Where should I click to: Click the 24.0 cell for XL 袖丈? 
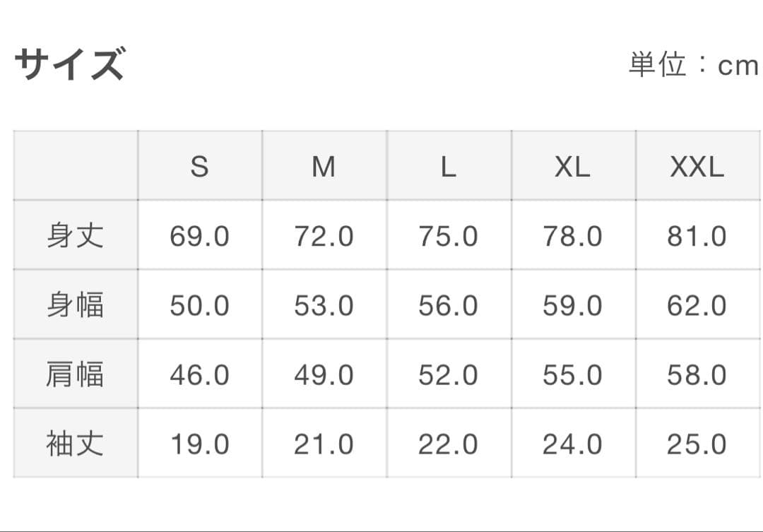pos(572,444)
